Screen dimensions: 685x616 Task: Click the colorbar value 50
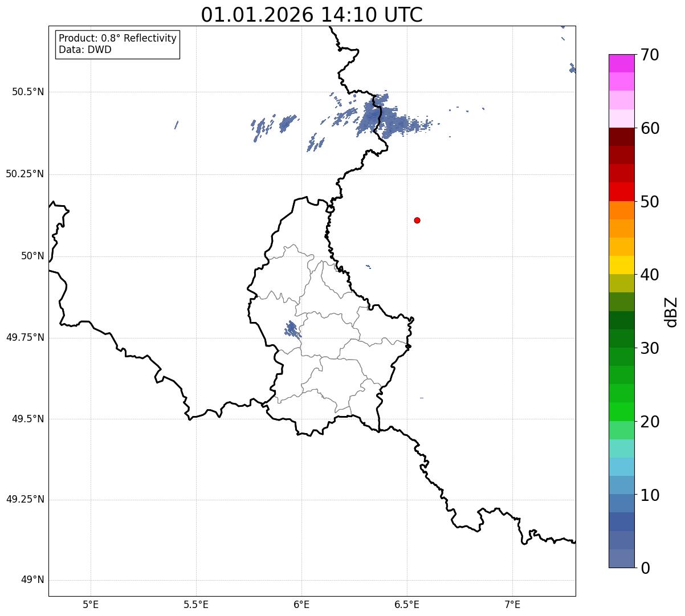[x=650, y=202]
